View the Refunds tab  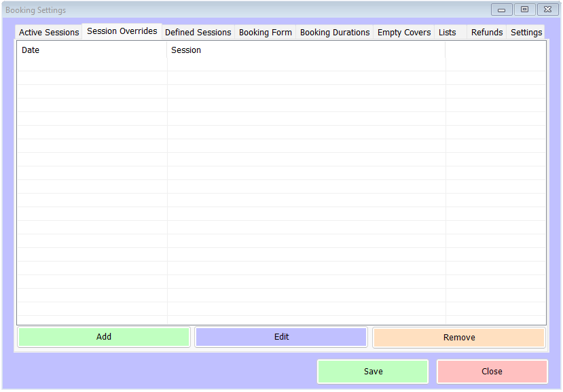(x=487, y=33)
